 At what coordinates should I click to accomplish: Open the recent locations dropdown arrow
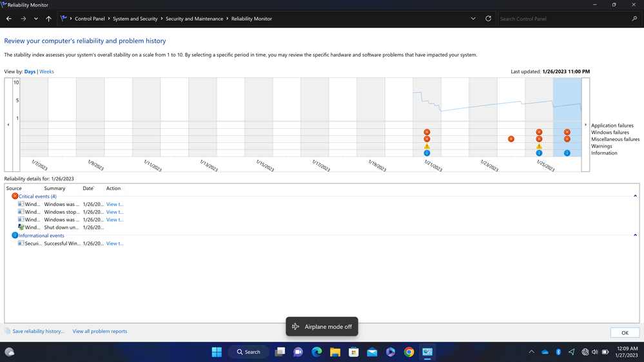36,19
